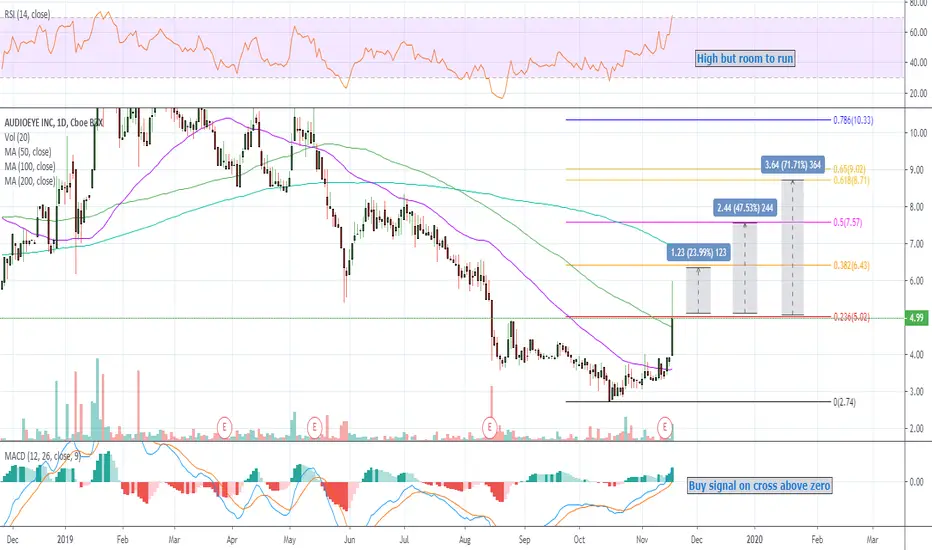Click the earnings marker in mid-May
Image resolution: width=932 pixels, height=550 pixels.
coord(314,426)
